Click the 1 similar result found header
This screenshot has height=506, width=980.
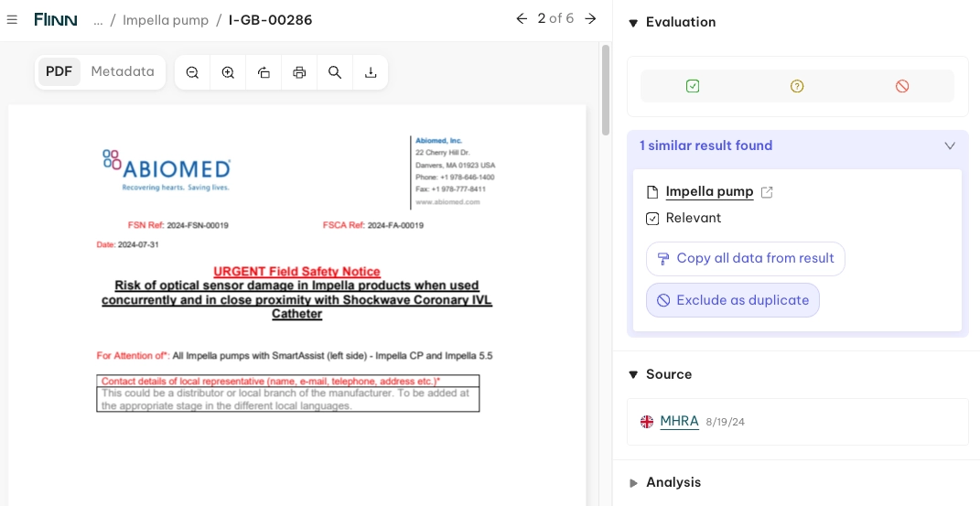705,145
